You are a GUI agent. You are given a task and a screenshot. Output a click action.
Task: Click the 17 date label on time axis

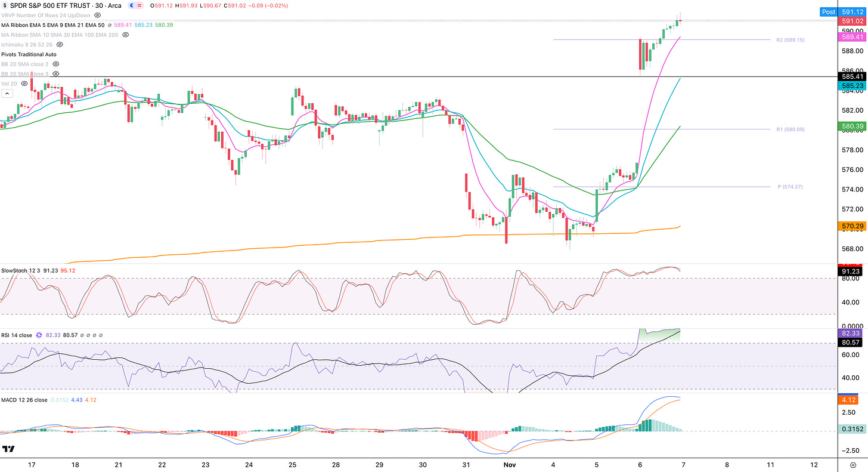32,464
